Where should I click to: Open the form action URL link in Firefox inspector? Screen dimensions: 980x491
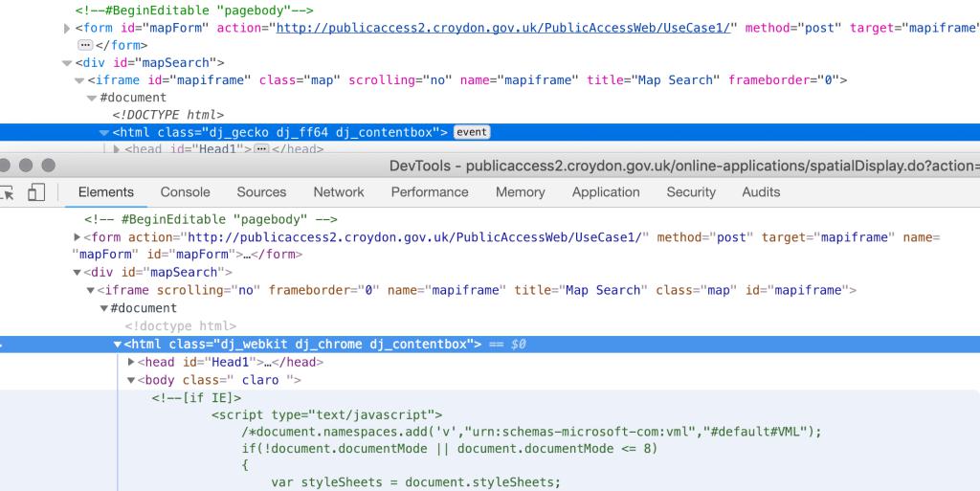(503, 28)
